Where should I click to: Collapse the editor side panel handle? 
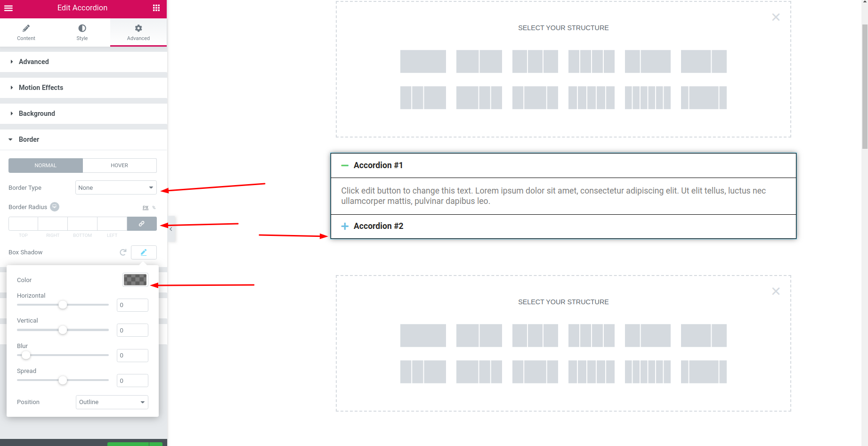(171, 229)
